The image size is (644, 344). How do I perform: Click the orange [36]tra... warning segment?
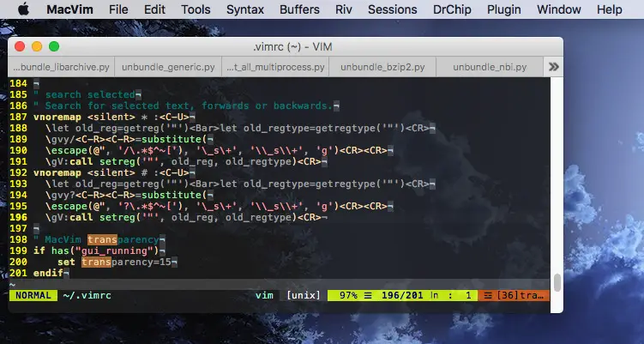[x=514, y=295]
